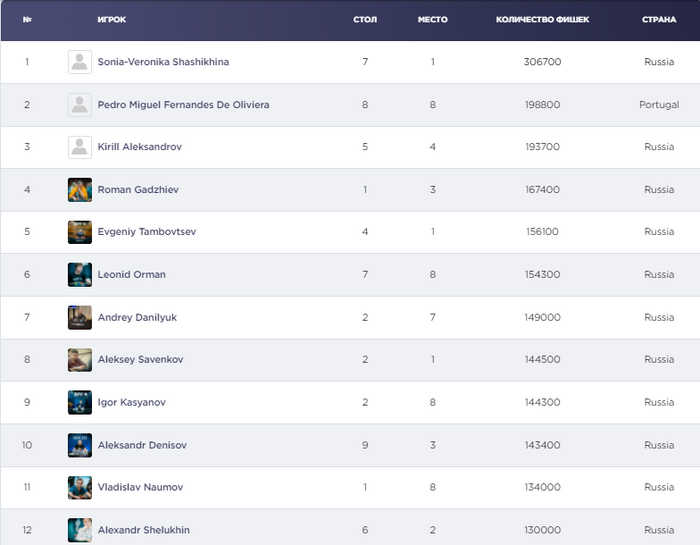Image resolution: width=700 pixels, height=545 pixels.
Task: Open player Leonid Orman name link
Action: [x=132, y=275]
